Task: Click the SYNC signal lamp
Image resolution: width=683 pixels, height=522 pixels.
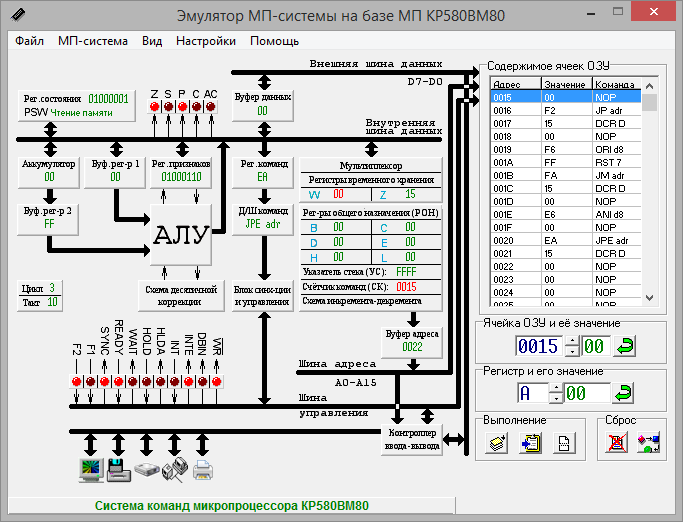Action: (x=105, y=382)
